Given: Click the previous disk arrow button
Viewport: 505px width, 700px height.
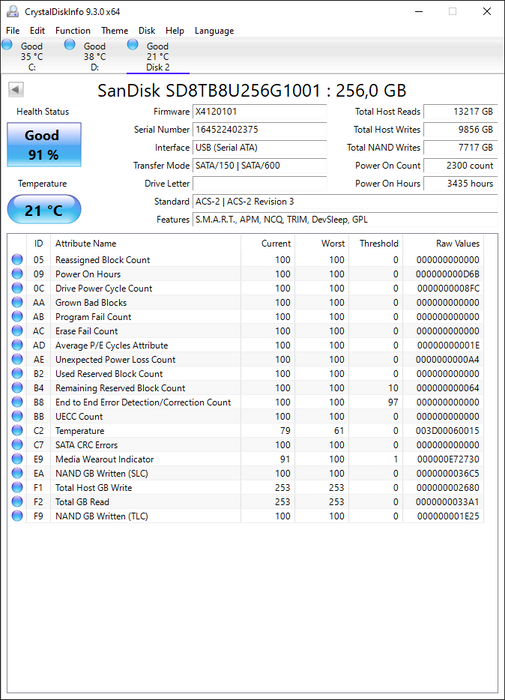Looking at the screenshot, I should click(x=16, y=90).
